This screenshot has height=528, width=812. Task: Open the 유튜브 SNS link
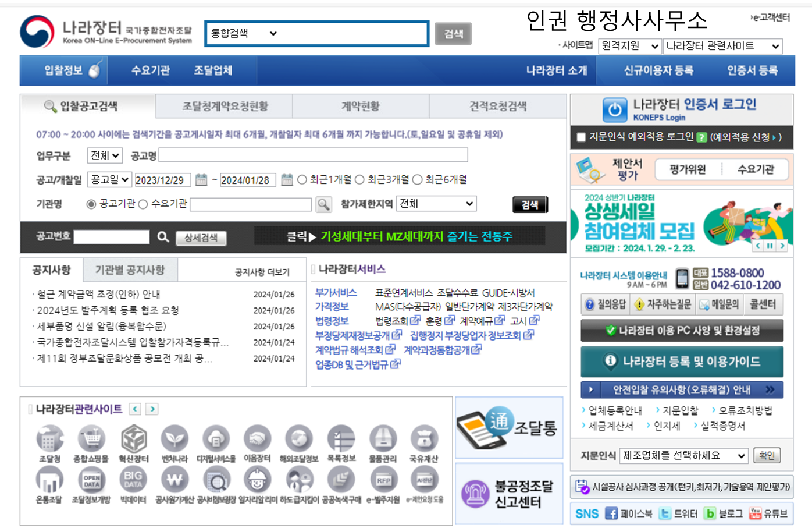pyautogui.click(x=768, y=513)
